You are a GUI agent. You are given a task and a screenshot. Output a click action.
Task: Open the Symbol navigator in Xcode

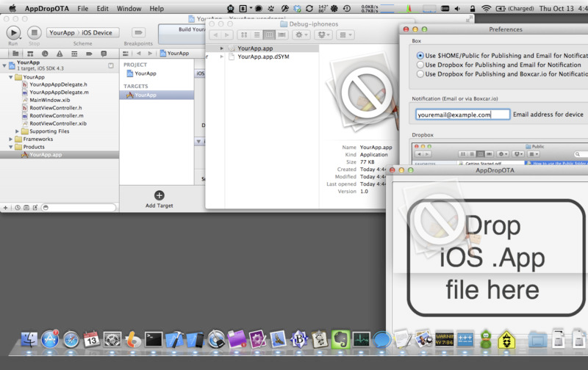[30, 54]
